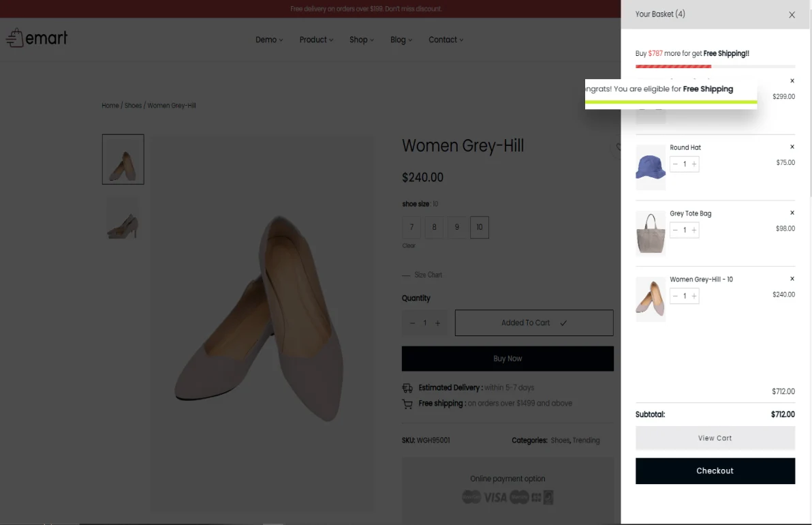Remove Round Hat from basket
Image resolution: width=812 pixels, height=525 pixels.
point(792,147)
